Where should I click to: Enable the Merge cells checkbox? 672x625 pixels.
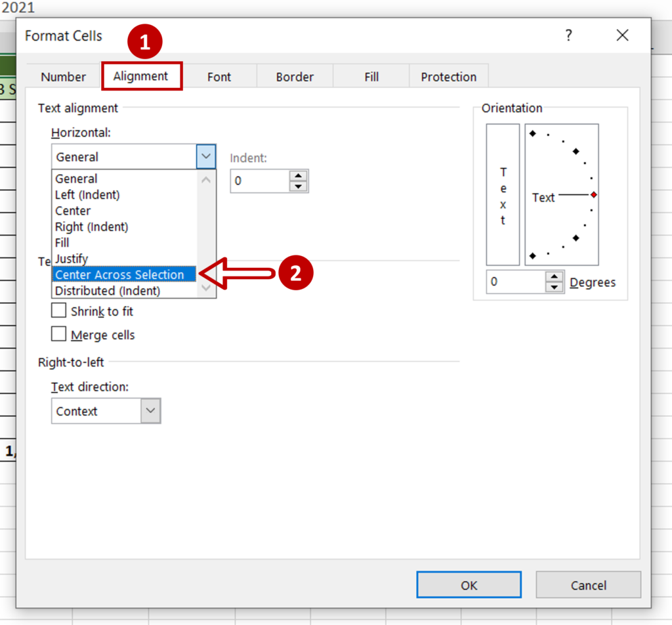tap(58, 334)
